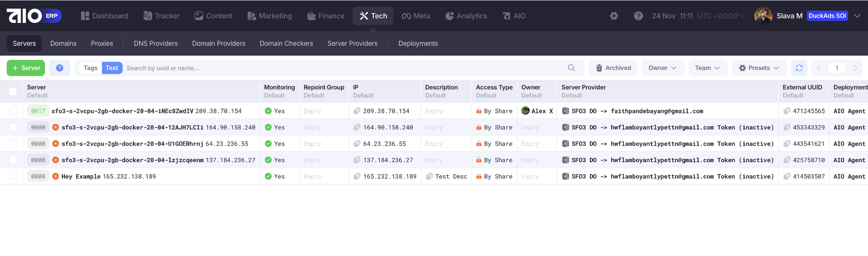This screenshot has height=256, width=868.
Task: Open the Finance menu in top navigation
Action: click(x=326, y=16)
